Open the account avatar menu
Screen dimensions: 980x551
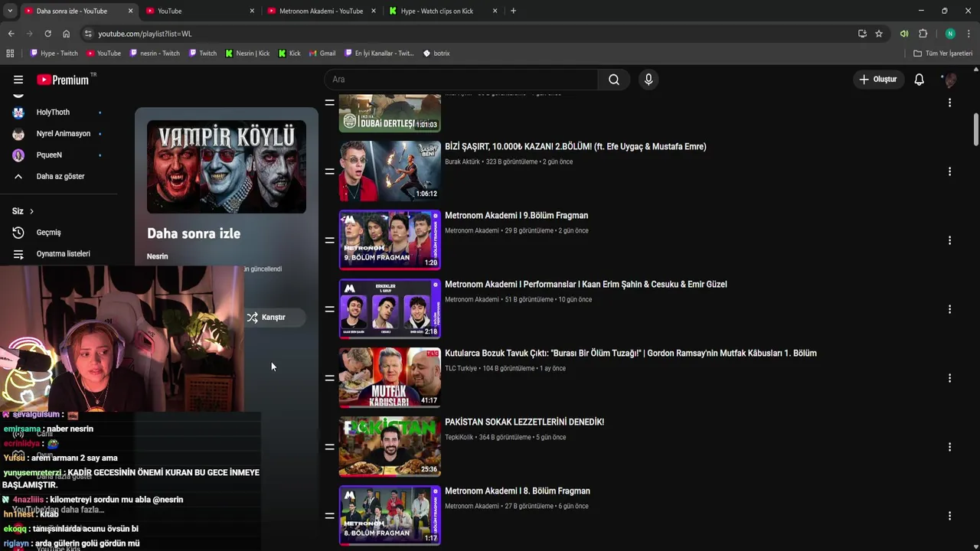[950, 80]
